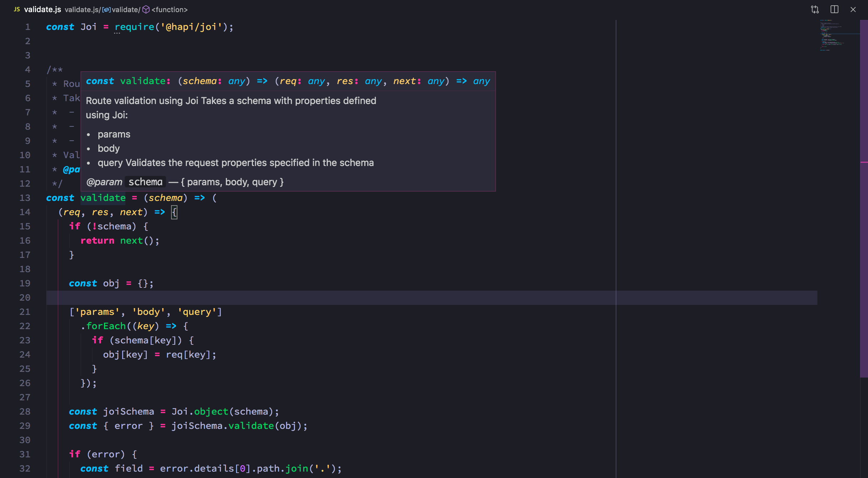Click line number 20 in the gutter
The image size is (868, 478).
click(x=25, y=298)
